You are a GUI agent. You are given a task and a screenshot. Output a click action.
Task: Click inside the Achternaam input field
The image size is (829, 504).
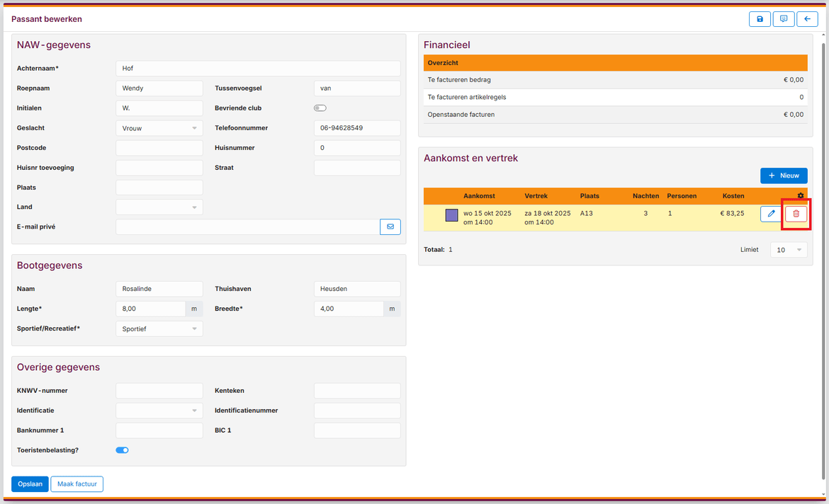coord(258,68)
